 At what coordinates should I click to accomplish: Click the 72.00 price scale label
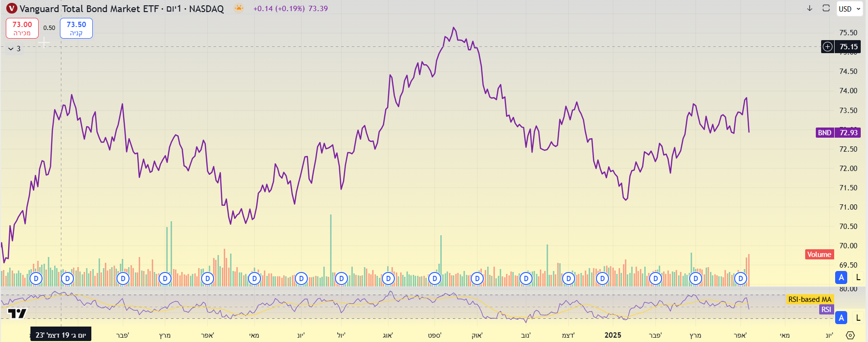(x=848, y=168)
